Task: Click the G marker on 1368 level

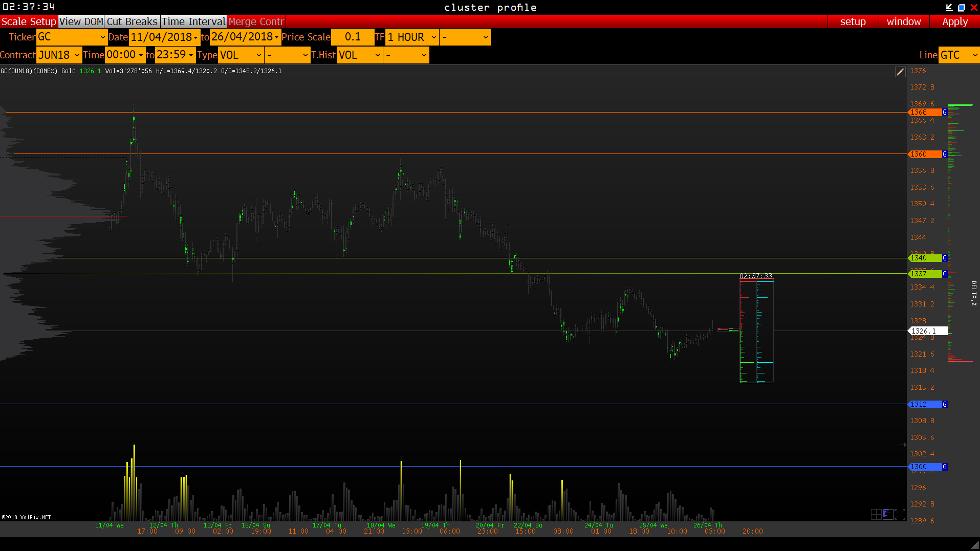Action: coord(945,112)
